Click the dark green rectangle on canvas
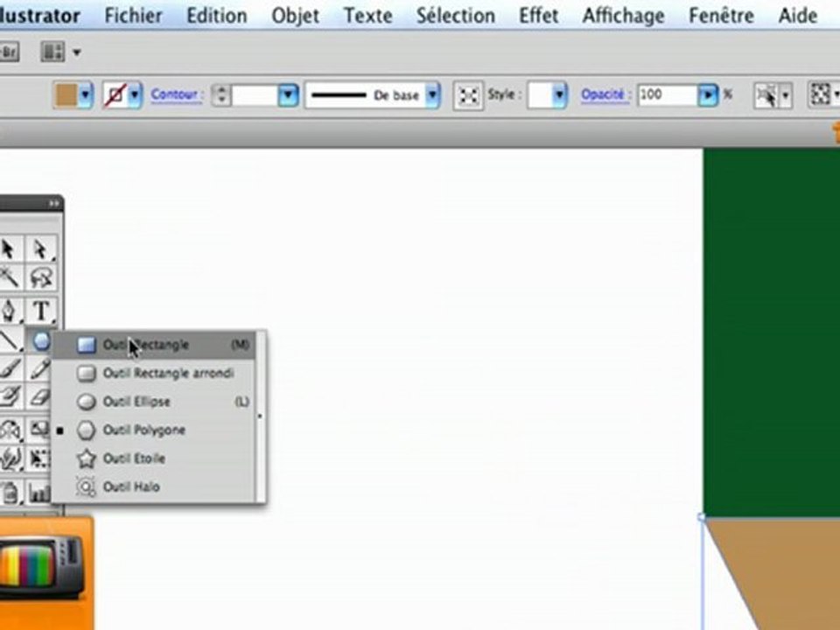 772,332
